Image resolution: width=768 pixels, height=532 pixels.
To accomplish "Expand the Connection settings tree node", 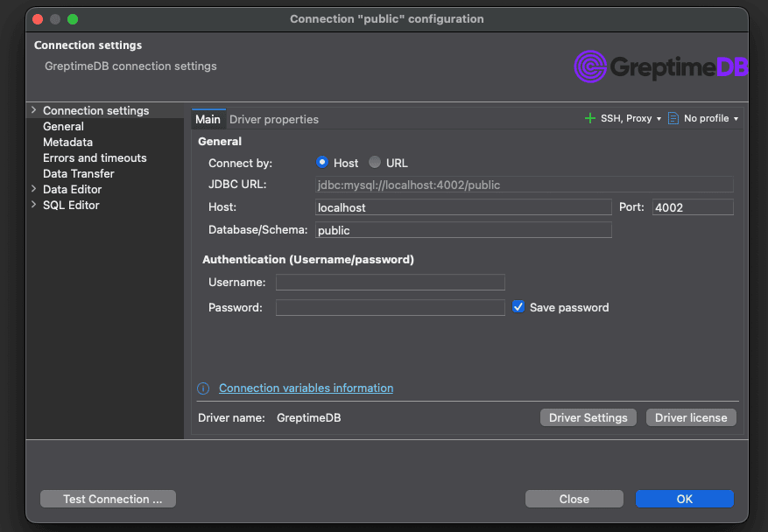I will point(34,110).
